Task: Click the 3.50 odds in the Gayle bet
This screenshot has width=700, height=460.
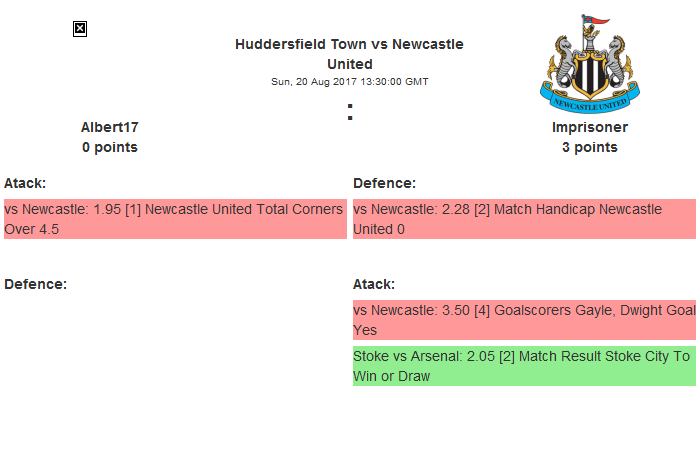Action: [457, 310]
